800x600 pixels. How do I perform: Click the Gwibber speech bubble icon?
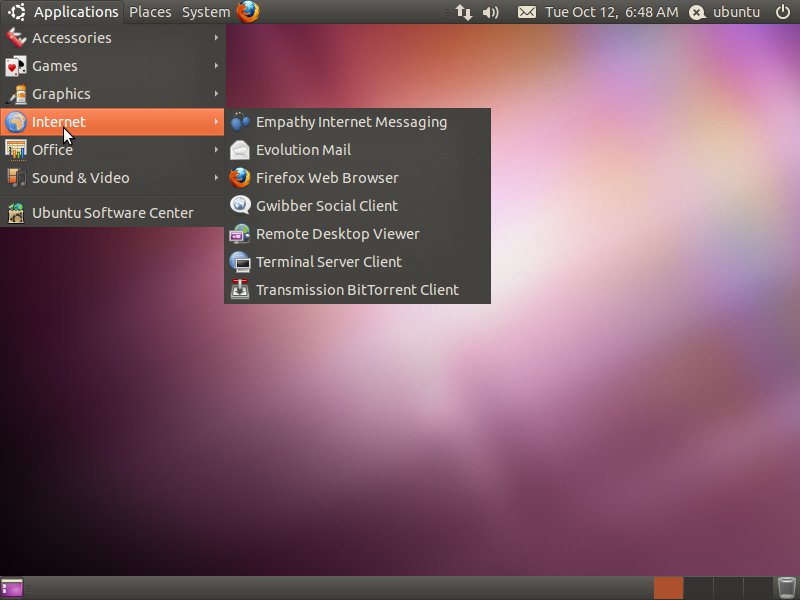point(240,206)
